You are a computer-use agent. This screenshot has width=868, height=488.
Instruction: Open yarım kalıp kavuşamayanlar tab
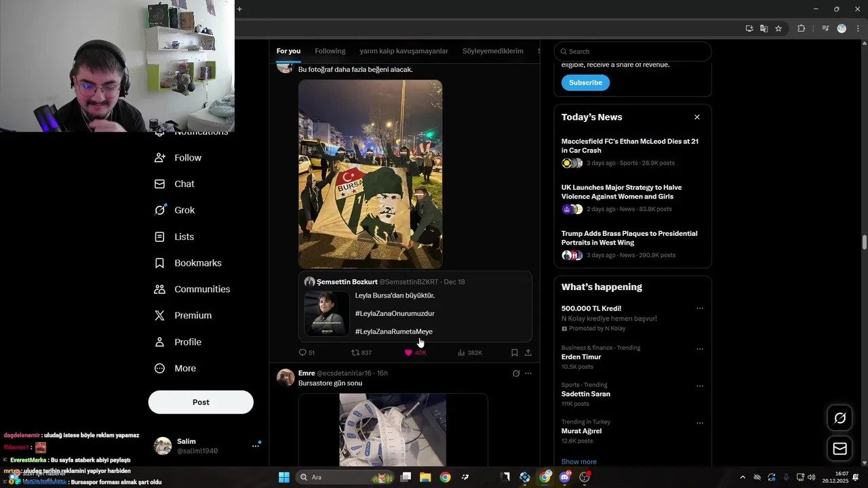pos(404,51)
